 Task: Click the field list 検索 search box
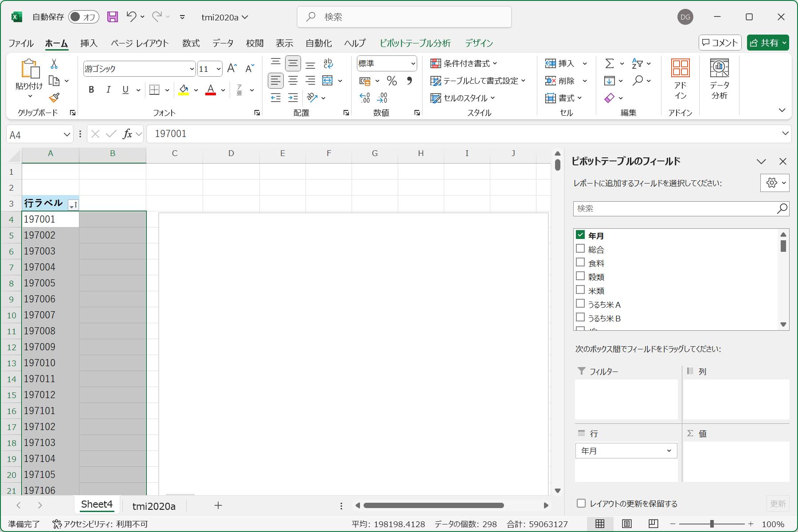point(681,208)
